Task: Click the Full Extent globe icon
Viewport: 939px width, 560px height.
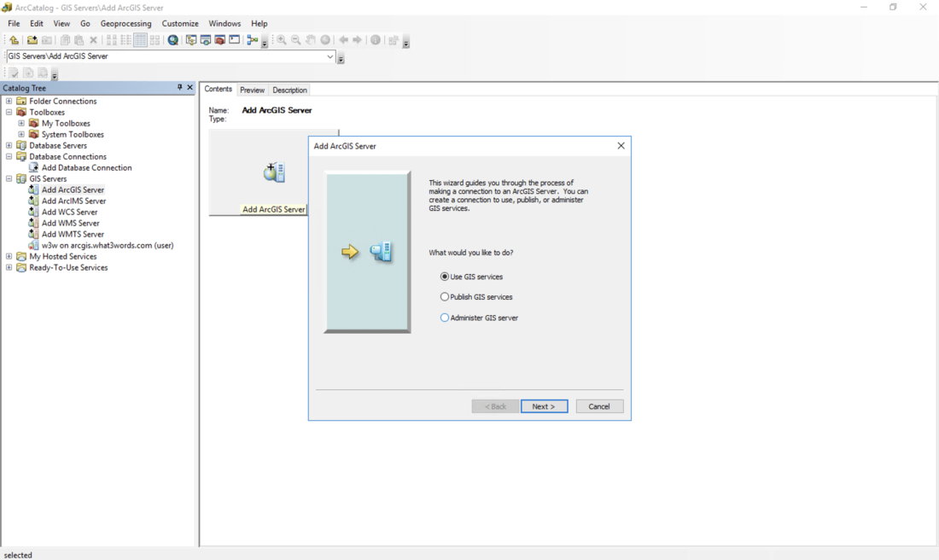Action: (x=325, y=40)
